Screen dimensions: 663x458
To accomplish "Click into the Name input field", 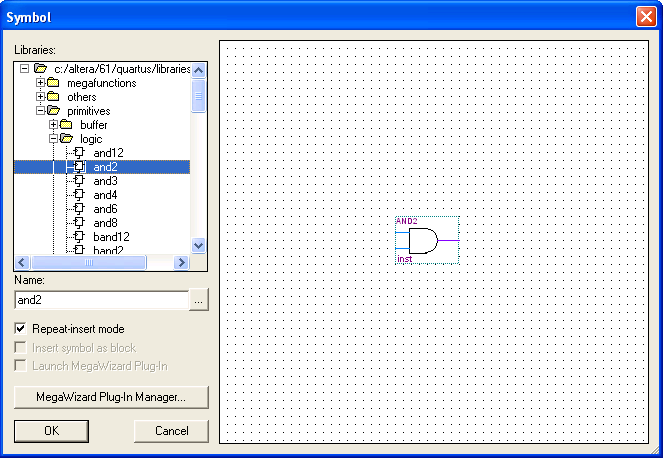I will [x=100, y=299].
